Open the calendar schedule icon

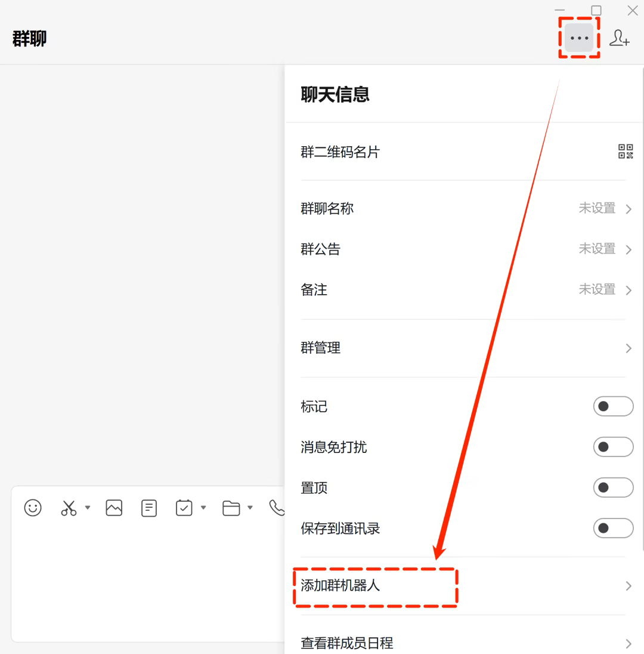pyautogui.click(x=184, y=508)
